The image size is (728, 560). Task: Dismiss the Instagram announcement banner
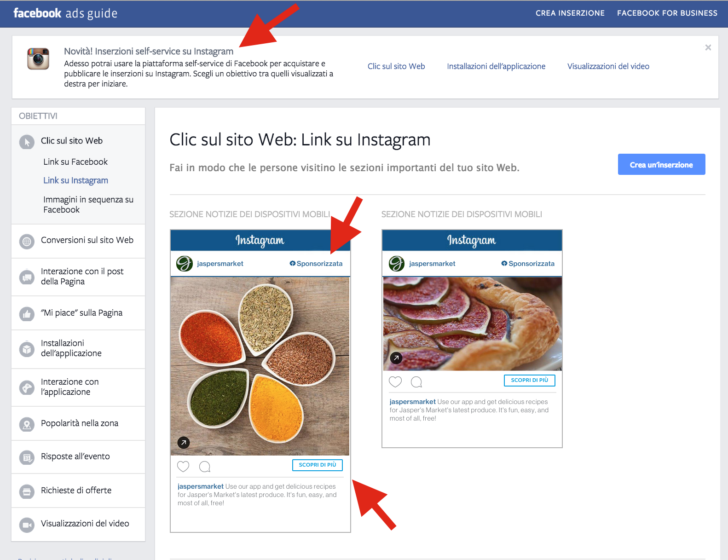coord(708,47)
